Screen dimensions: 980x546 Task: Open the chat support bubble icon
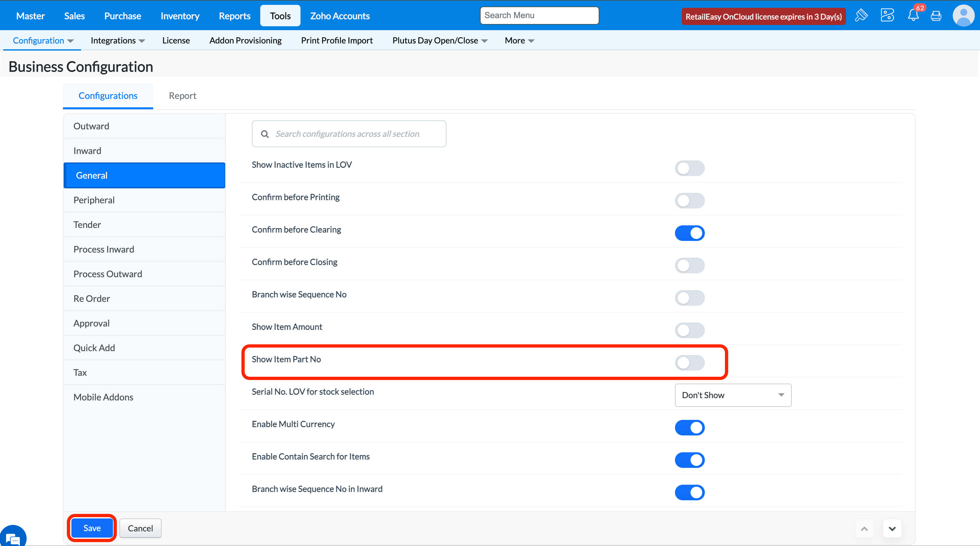tap(13, 537)
